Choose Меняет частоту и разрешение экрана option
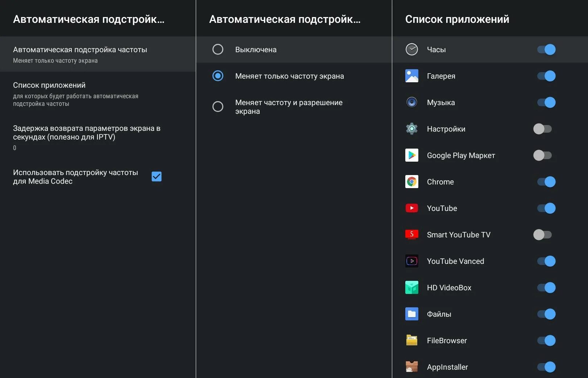The height and width of the screenshot is (378, 588). tap(218, 107)
